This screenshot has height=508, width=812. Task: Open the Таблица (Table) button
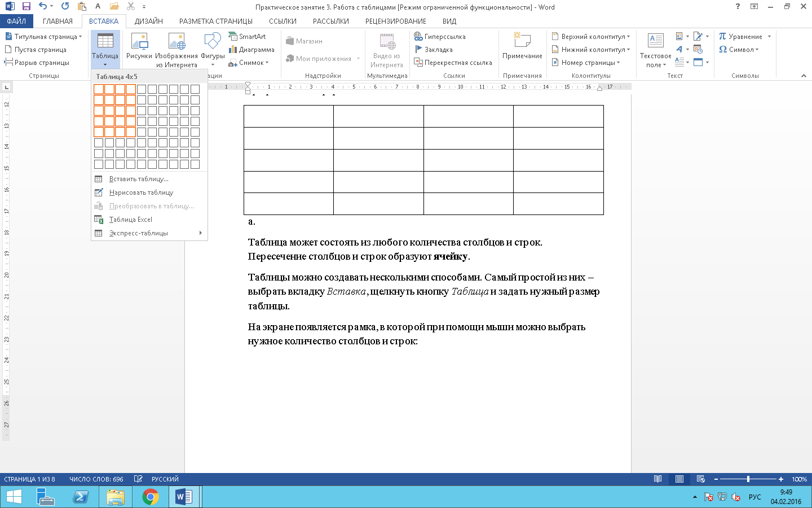tap(105, 50)
